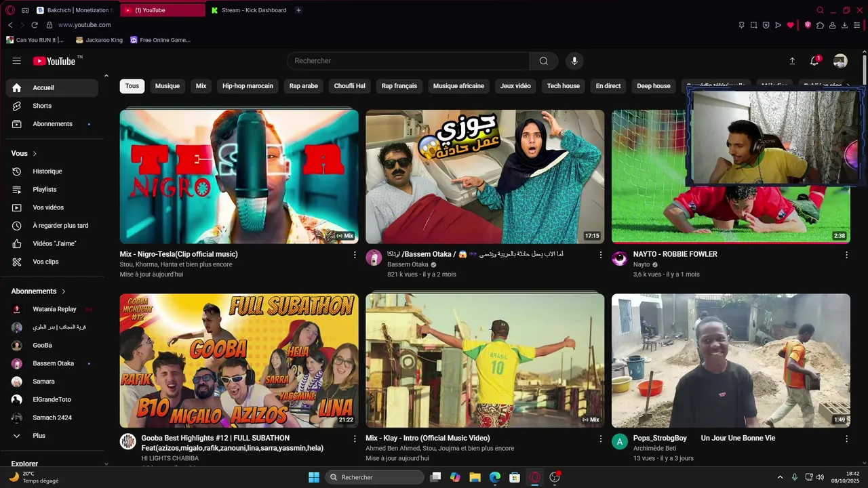Switch to the Bakchich Monetization tab
Screen dimensions: 868x488
[x=75, y=10]
